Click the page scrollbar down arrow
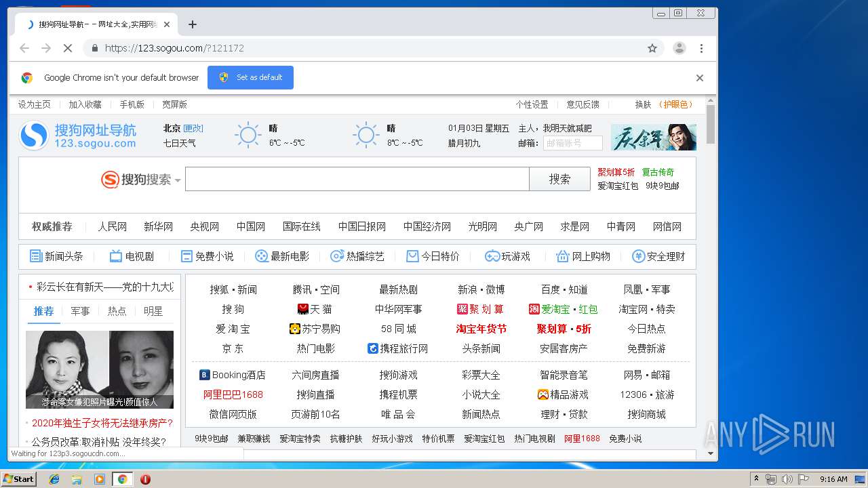This screenshot has height=488, width=868. (711, 453)
